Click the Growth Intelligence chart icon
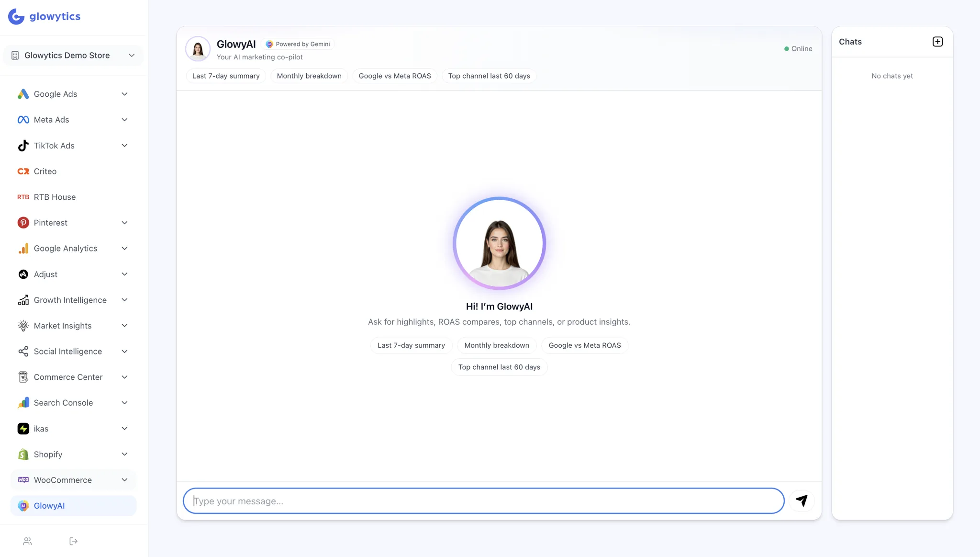This screenshot has height=557, width=980. point(23,300)
